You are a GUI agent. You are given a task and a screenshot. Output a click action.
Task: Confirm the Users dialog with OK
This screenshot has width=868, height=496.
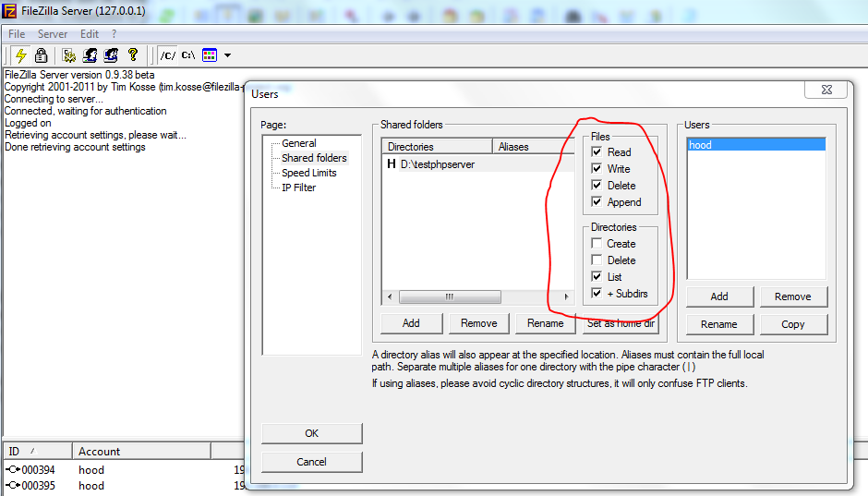[312, 433]
